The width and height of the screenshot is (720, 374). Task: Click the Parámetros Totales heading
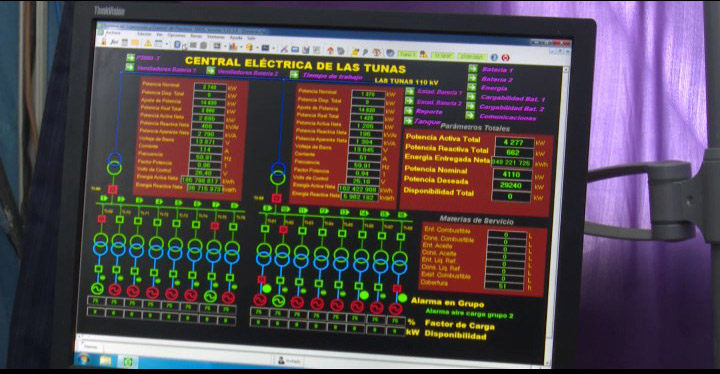(475, 127)
